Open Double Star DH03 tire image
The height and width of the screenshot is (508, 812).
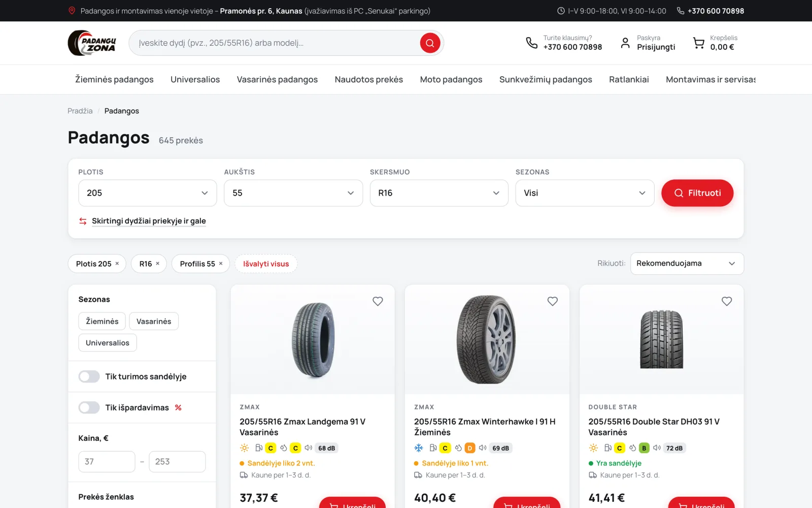click(661, 339)
